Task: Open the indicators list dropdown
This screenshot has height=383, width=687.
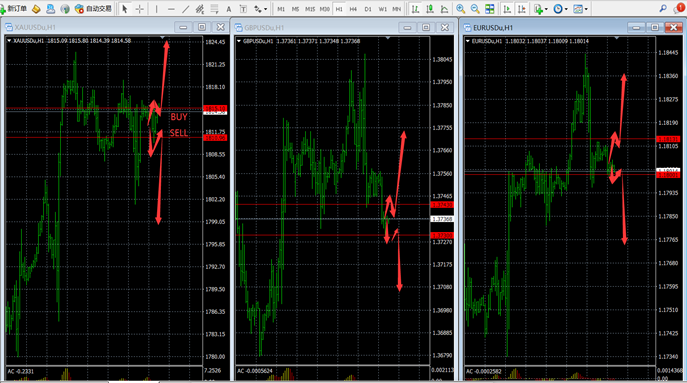Action: [x=541, y=9]
